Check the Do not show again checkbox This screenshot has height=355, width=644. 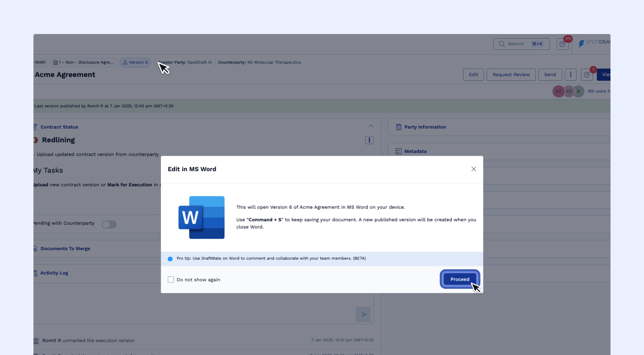[171, 279]
